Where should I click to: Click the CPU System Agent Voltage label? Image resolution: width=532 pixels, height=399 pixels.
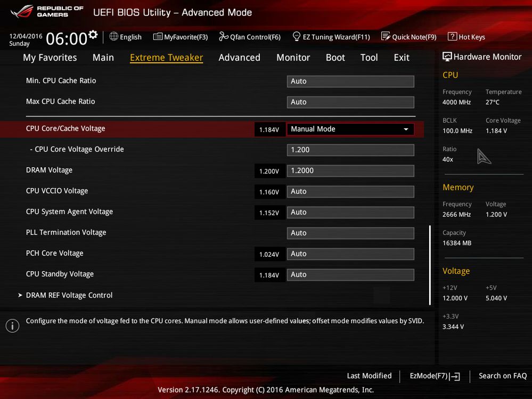[70, 211]
